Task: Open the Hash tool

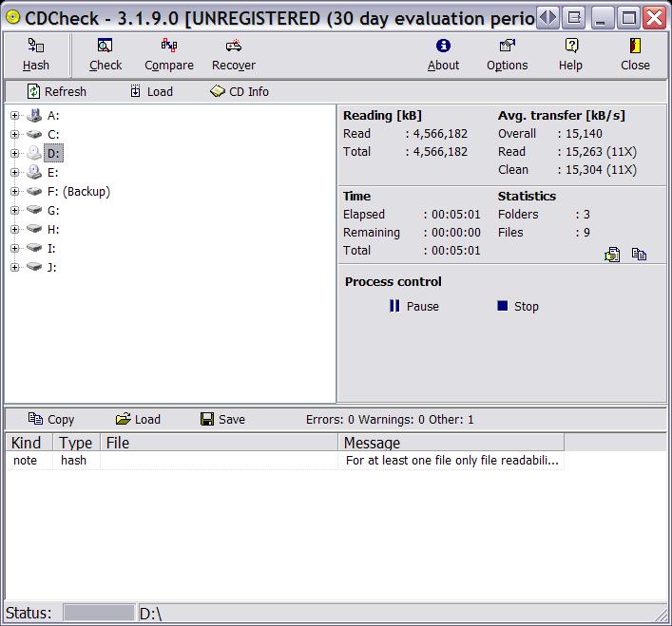Action: (36, 54)
